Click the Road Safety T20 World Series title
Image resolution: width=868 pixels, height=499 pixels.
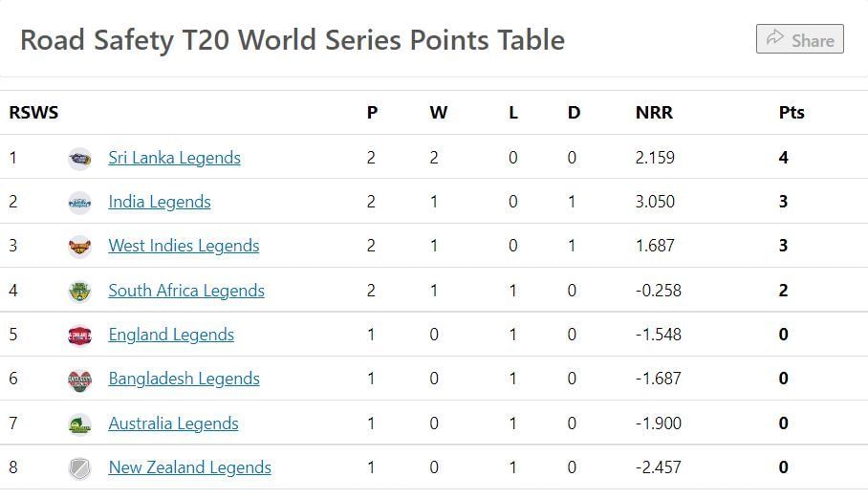pos(293,40)
